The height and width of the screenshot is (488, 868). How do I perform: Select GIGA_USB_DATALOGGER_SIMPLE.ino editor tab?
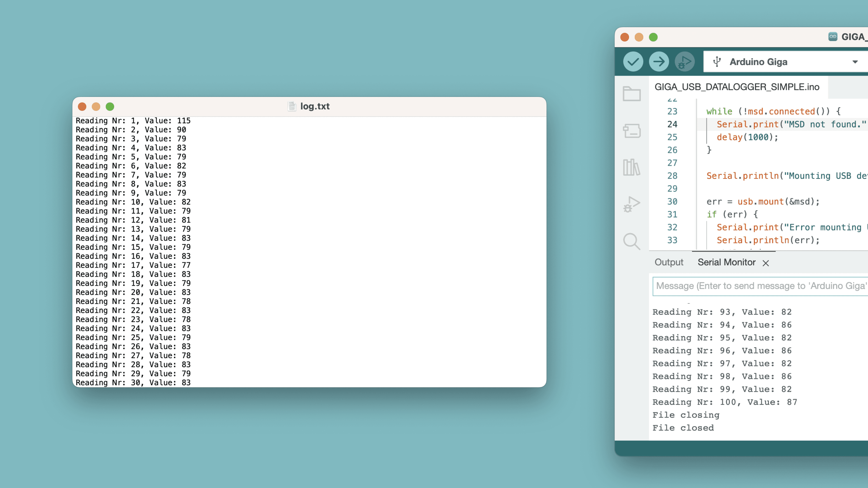tap(737, 87)
